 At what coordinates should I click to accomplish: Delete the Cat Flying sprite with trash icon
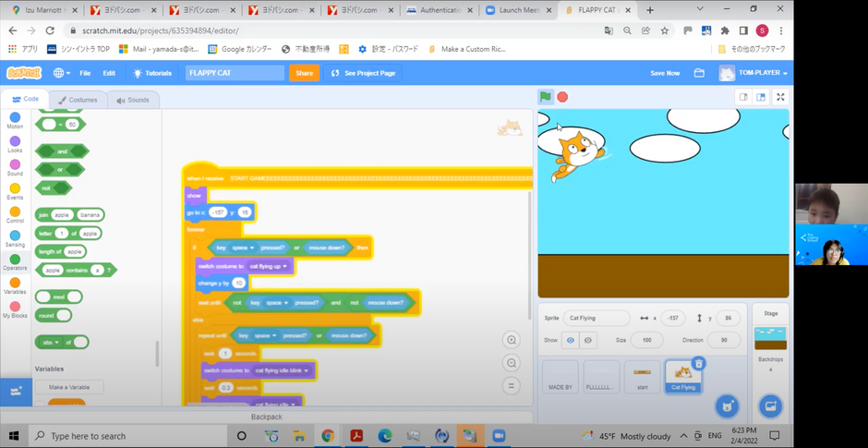click(699, 363)
